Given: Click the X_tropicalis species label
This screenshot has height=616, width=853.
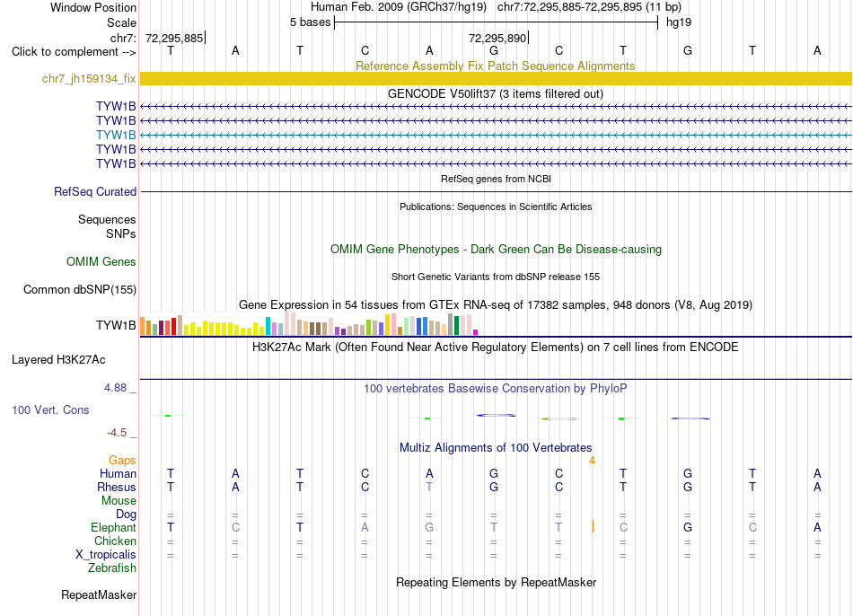Looking at the screenshot, I should tap(106, 555).
